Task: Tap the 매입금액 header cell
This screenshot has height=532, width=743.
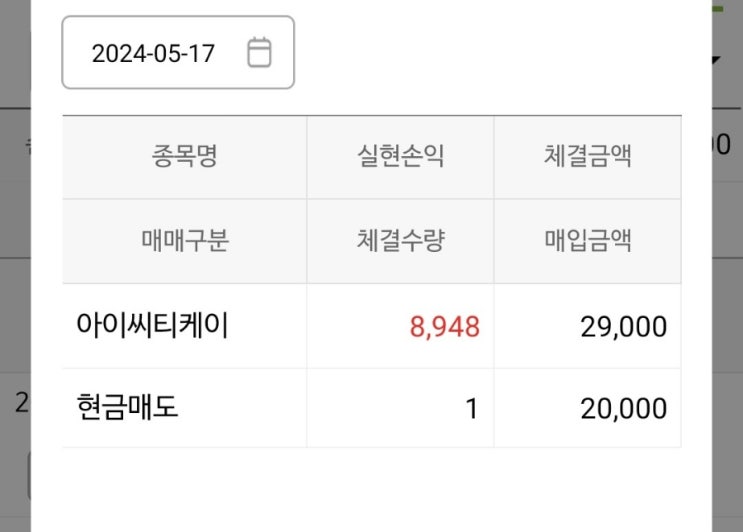Action: (x=587, y=241)
